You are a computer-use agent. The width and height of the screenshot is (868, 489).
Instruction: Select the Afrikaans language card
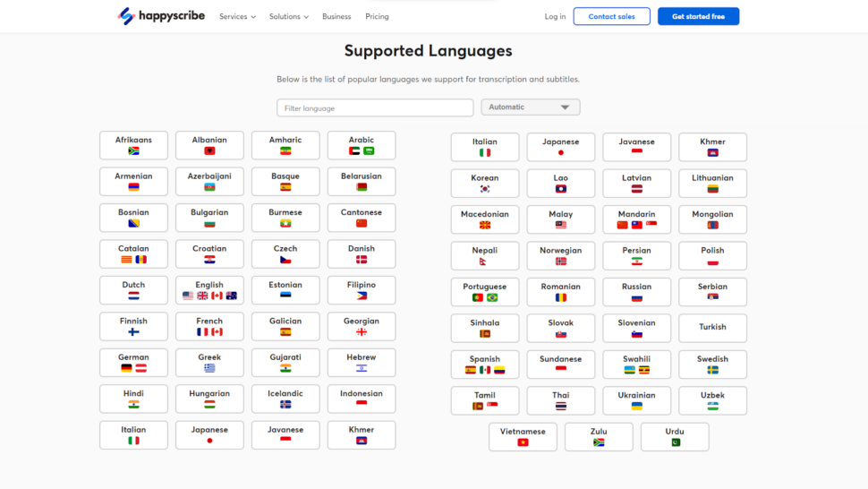click(x=133, y=145)
